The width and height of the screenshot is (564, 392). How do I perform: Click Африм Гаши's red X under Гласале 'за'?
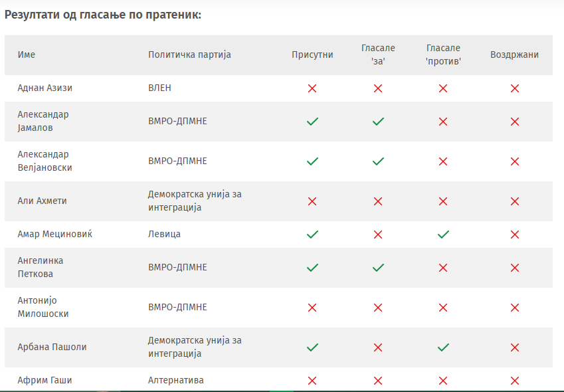coord(378,381)
